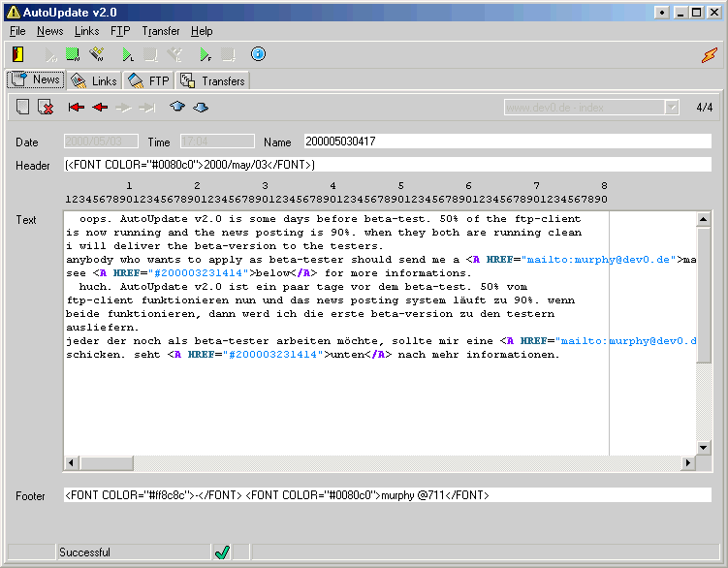Click the green FTP start arrow icon
Screen dimensions: 728x568
coord(206,55)
